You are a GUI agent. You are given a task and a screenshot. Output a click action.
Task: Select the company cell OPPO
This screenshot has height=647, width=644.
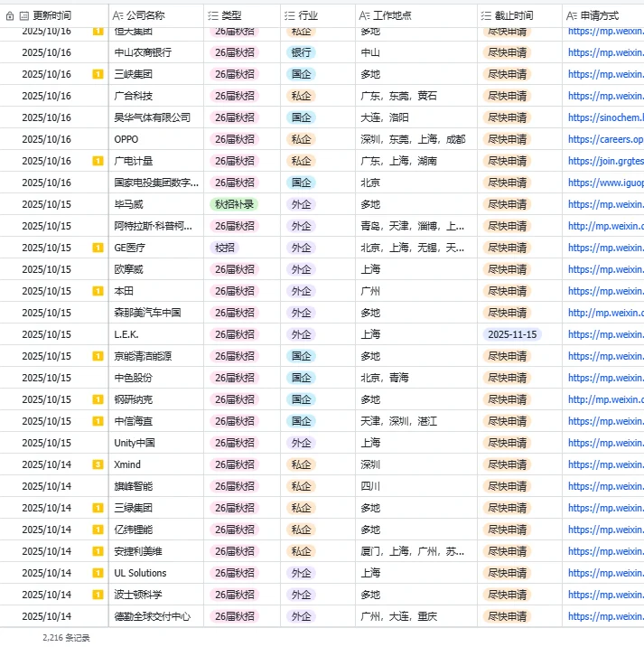[156, 139]
